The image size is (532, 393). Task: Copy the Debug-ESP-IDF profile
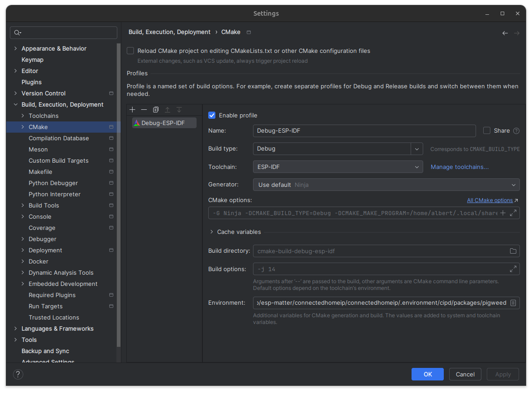click(x=155, y=110)
